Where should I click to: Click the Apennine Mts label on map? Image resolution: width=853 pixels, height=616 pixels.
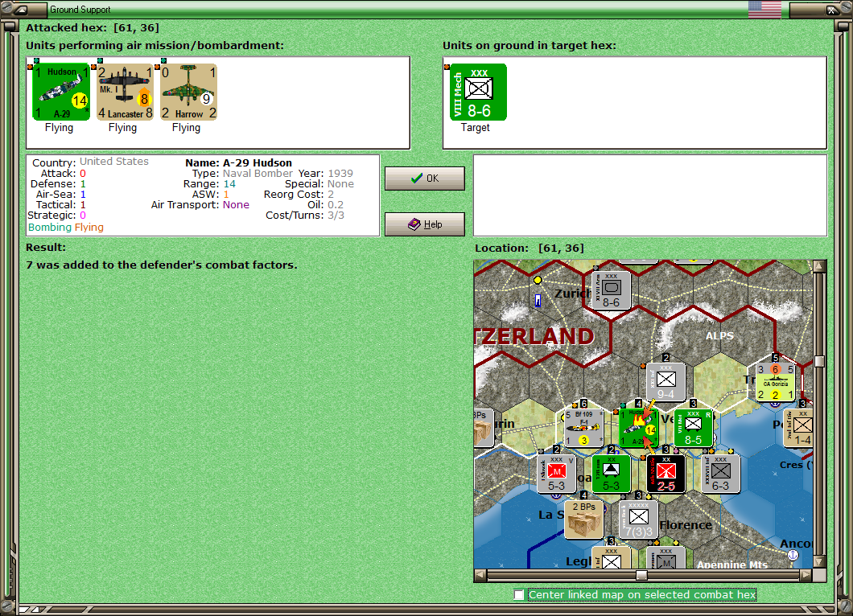pos(732,565)
